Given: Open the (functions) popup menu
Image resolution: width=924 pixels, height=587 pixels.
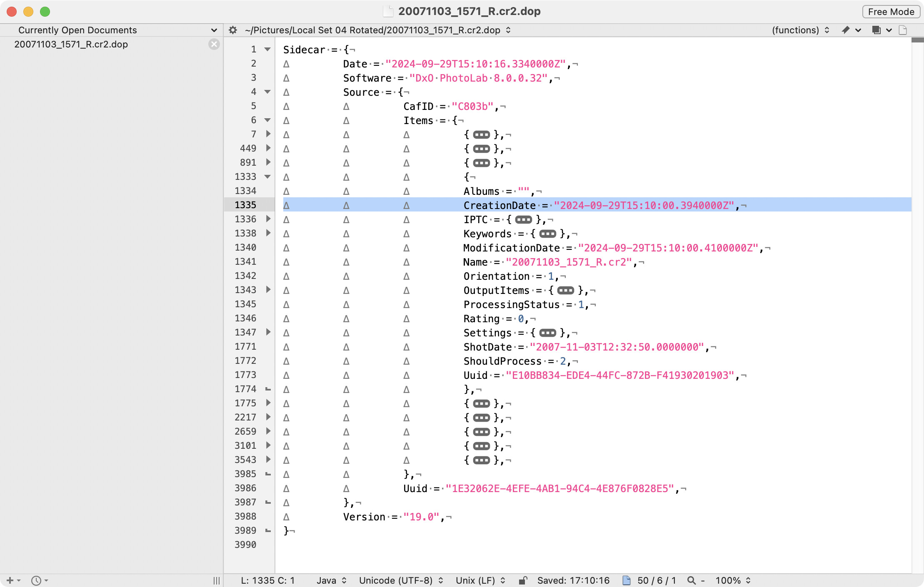Looking at the screenshot, I should [x=800, y=30].
